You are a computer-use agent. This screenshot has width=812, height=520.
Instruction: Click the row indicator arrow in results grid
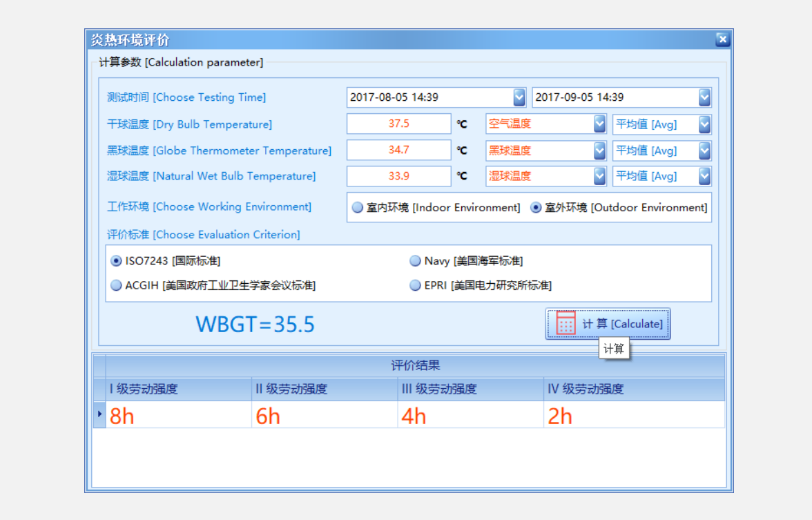[x=99, y=414]
